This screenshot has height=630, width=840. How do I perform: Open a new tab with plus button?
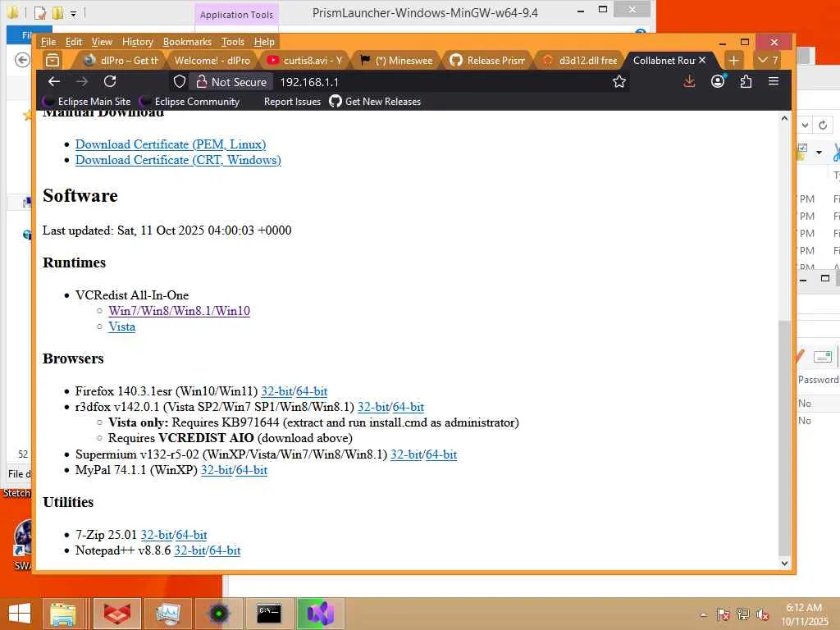(734, 61)
